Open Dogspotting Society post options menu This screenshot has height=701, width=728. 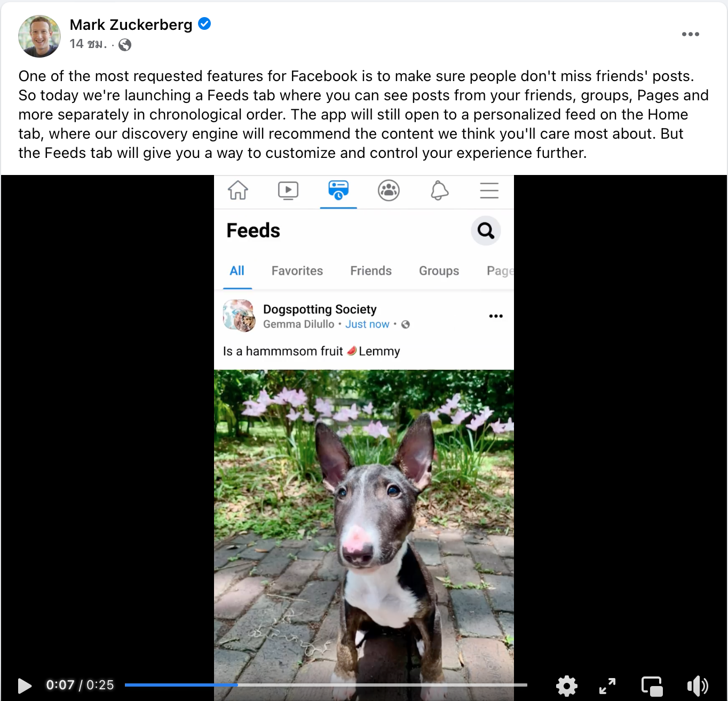tap(496, 316)
